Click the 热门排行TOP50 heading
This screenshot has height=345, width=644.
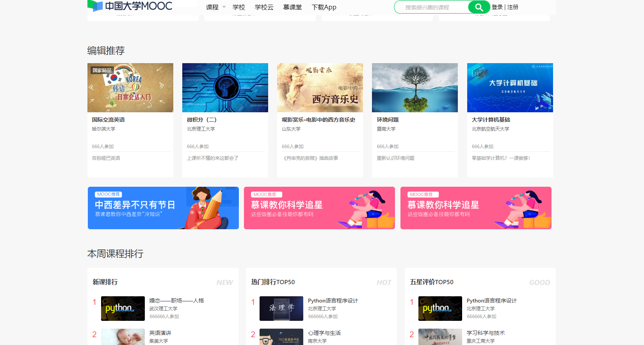click(273, 282)
